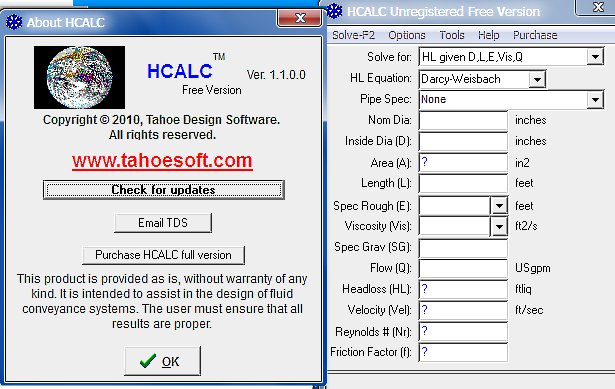This screenshot has height=389, width=615.
Task: Click the Inside Dia (D) input field
Action: pos(463,141)
